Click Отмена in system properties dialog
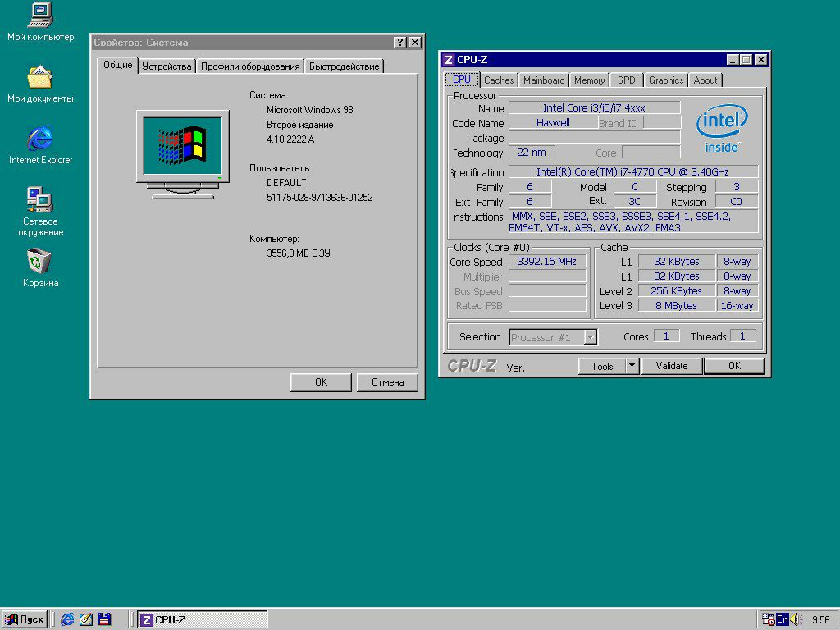 [387, 382]
